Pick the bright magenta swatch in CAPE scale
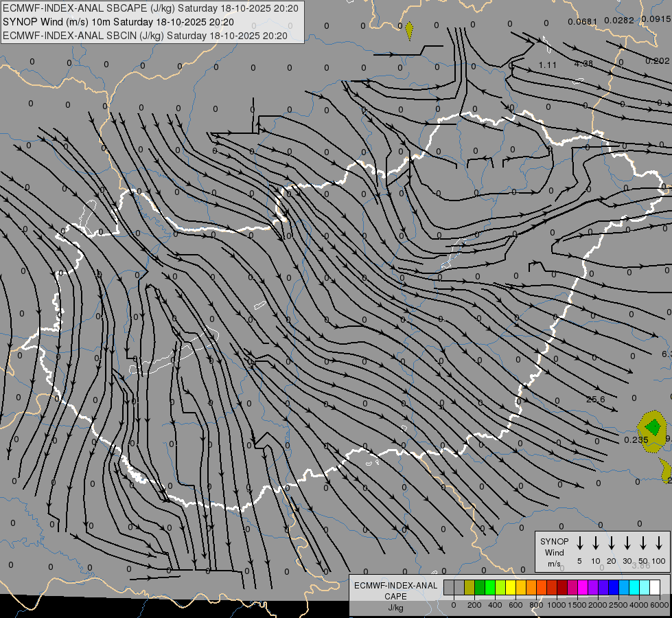 pos(583,587)
